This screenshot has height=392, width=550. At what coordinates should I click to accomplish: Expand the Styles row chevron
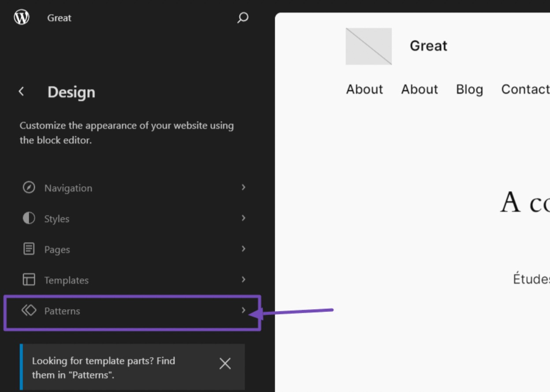(x=243, y=218)
